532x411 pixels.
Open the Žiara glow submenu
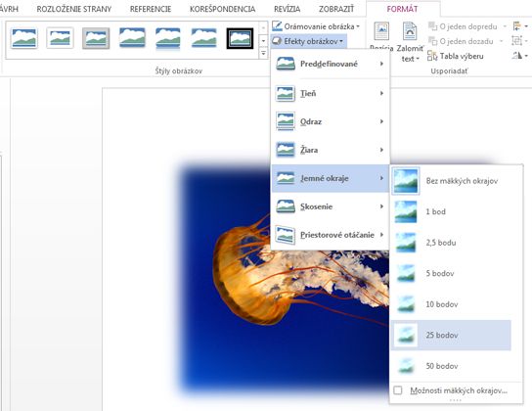330,150
